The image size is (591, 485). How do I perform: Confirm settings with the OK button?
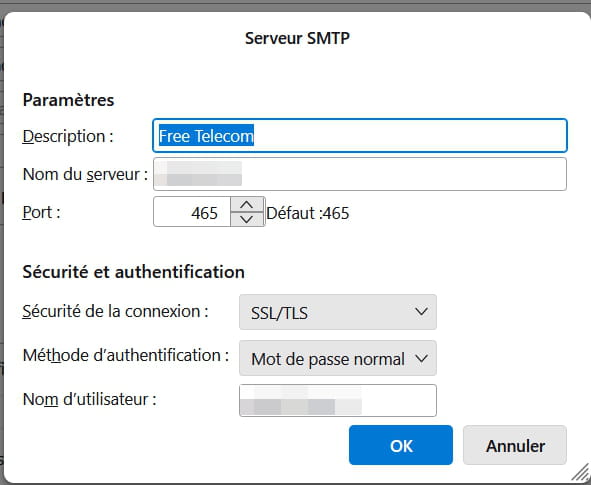[401, 445]
